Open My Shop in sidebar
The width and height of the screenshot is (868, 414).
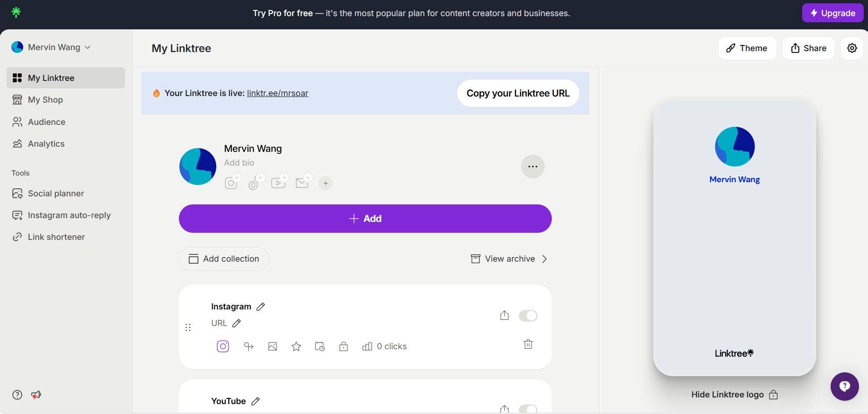point(66,100)
